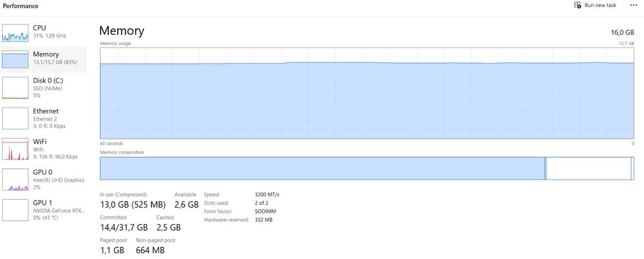Click the Run new task button label
The image size is (644, 259).
tap(600, 5)
